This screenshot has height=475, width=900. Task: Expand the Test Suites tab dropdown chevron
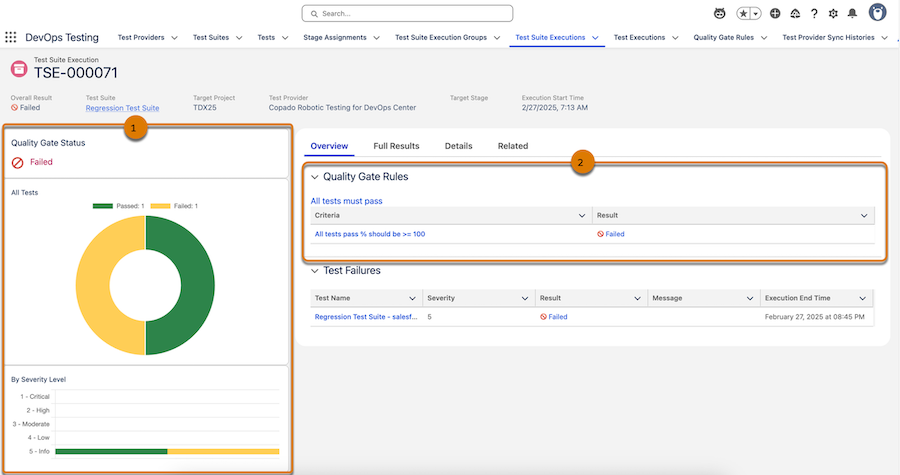click(x=239, y=38)
